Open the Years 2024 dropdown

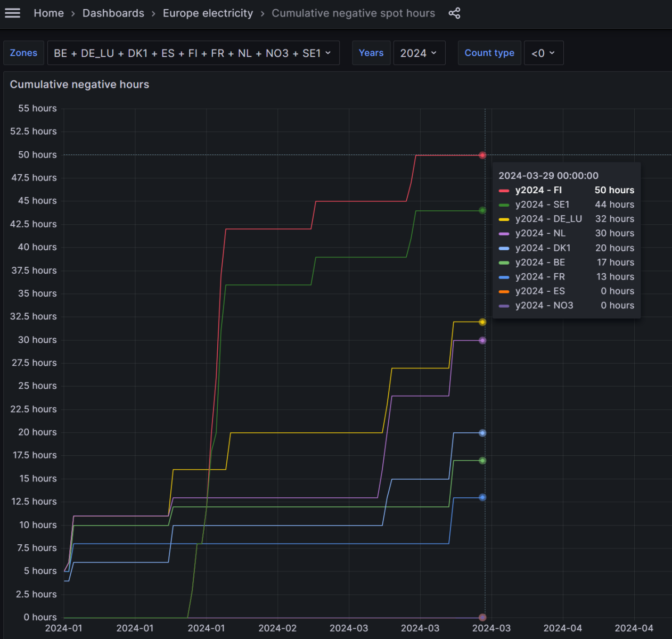pos(419,53)
